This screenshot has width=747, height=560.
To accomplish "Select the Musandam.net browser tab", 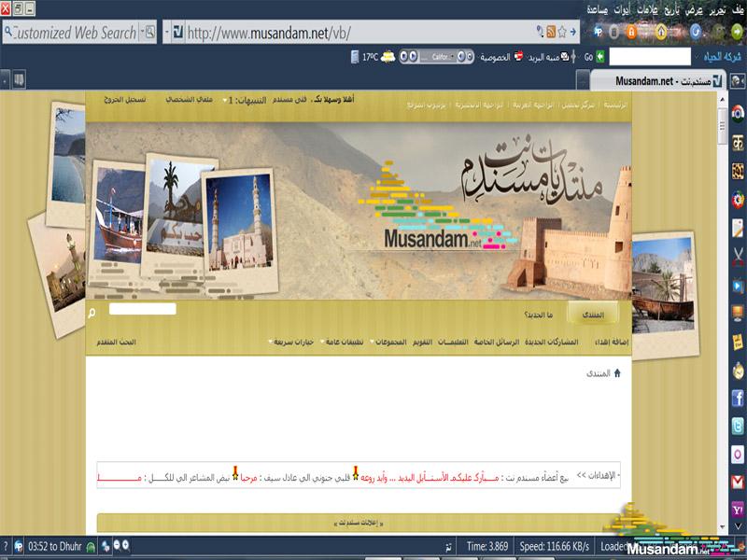I will (658, 81).
